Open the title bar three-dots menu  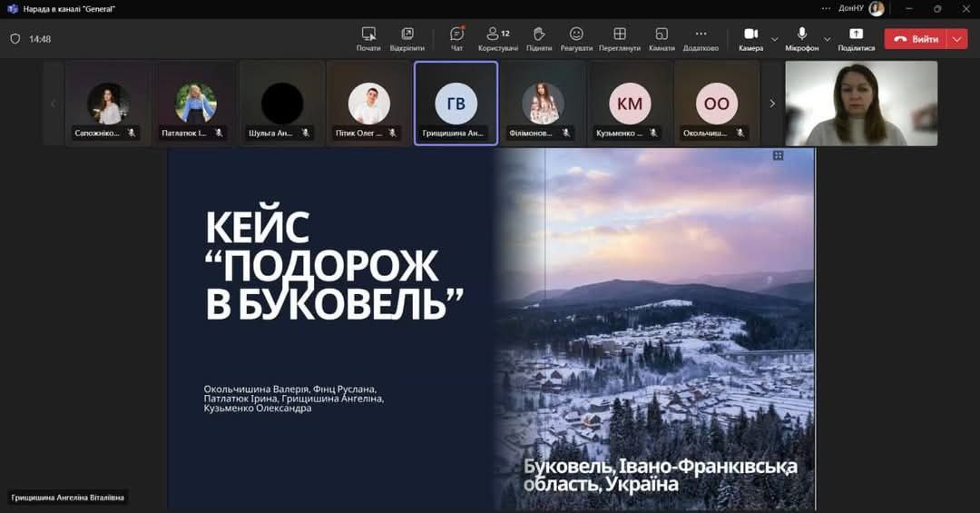point(827,9)
